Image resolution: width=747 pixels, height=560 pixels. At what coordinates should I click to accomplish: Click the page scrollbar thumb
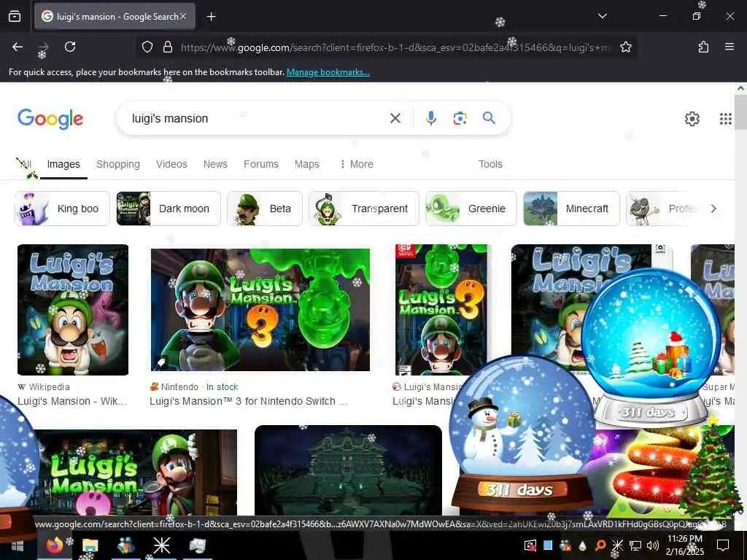[740, 112]
